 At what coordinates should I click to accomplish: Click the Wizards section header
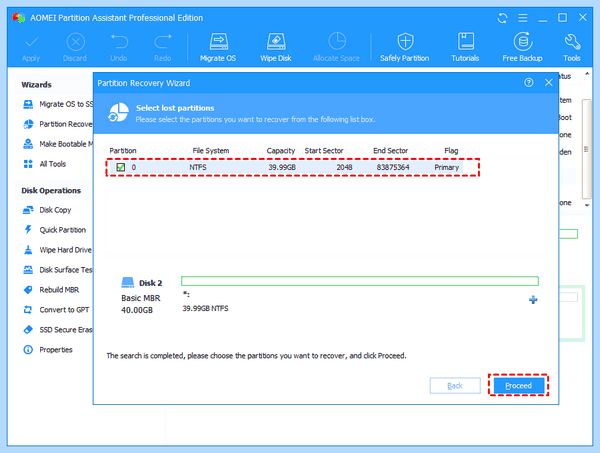click(36, 85)
